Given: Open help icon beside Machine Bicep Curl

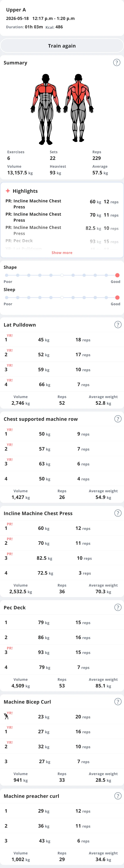Looking at the screenshot, I should (118, 702).
